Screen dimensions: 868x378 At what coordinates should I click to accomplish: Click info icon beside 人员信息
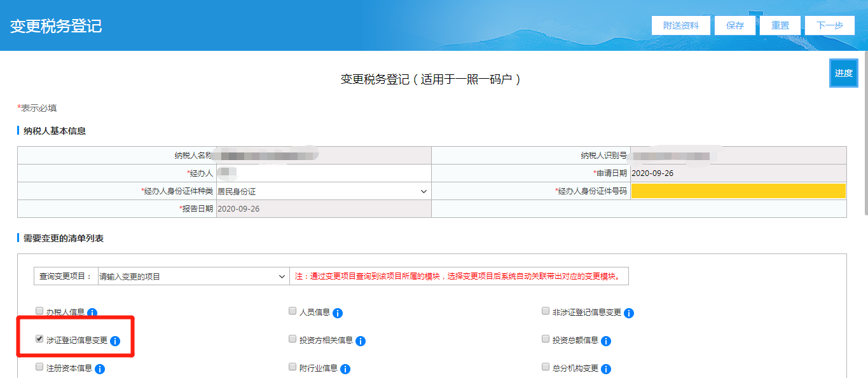338,313
